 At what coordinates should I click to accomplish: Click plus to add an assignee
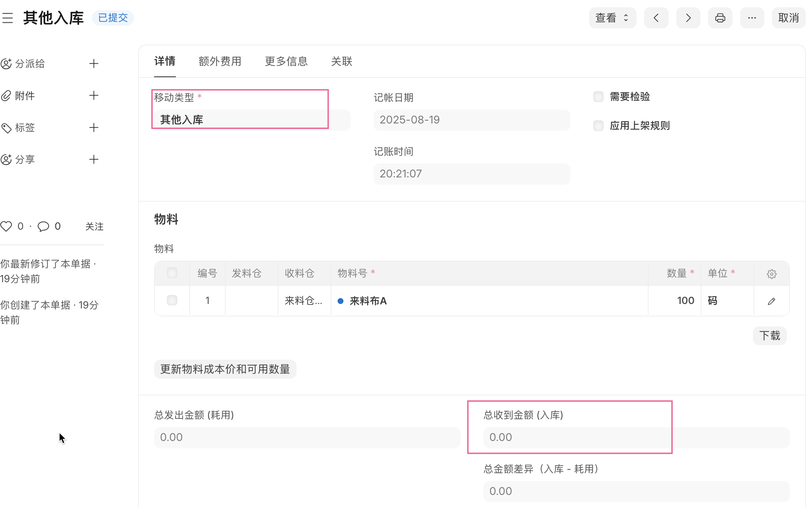click(x=94, y=64)
